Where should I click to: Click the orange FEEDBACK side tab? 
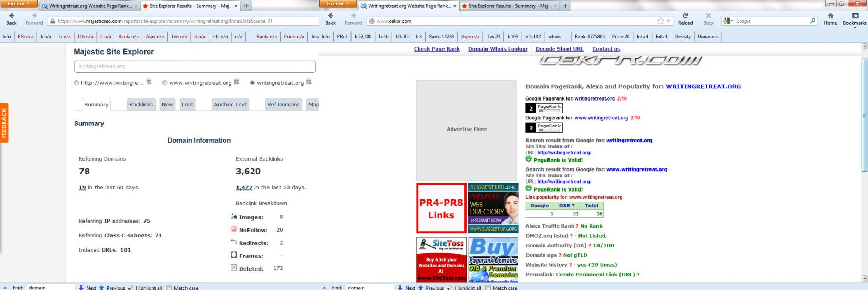point(4,123)
